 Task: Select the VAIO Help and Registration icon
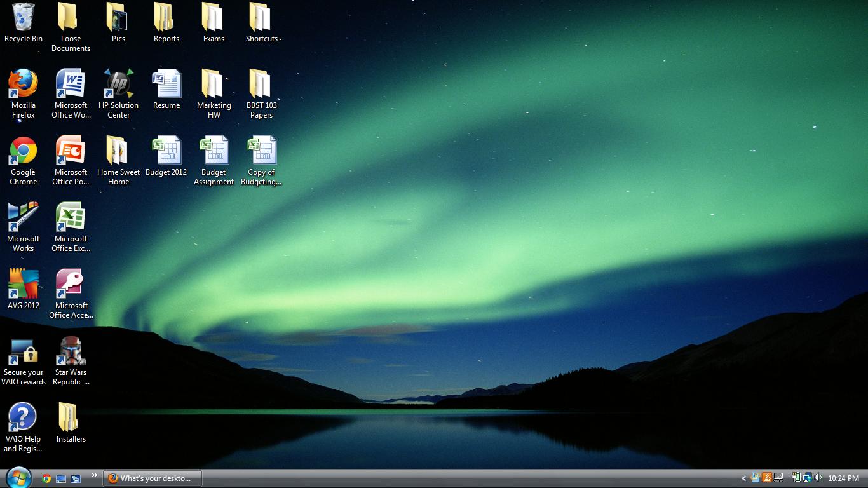coord(24,428)
